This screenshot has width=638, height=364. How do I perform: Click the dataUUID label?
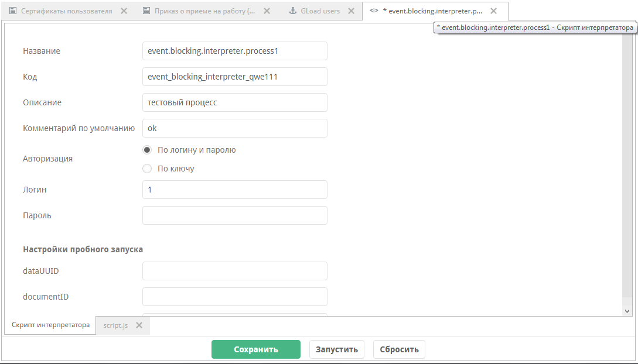40,271
